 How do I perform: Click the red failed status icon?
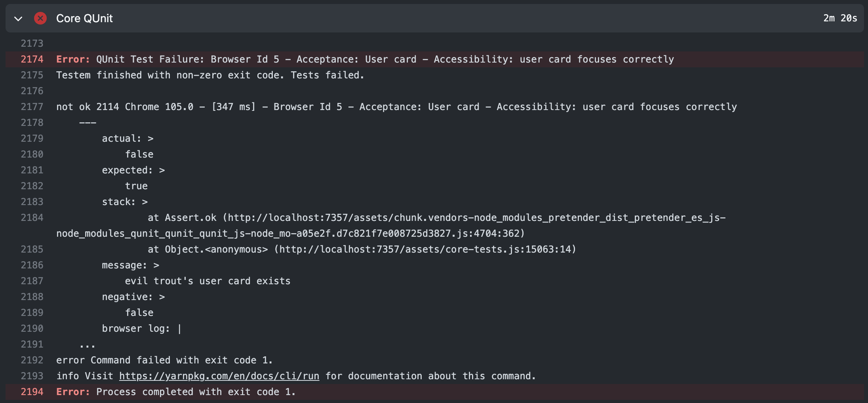pos(40,18)
